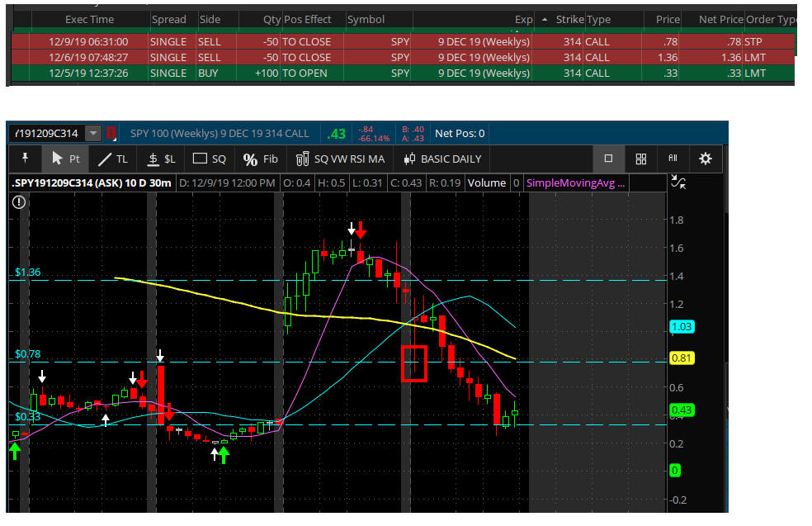
Task: Click the yellow 0.81 price axis bubble
Action: pyautogui.click(x=682, y=358)
